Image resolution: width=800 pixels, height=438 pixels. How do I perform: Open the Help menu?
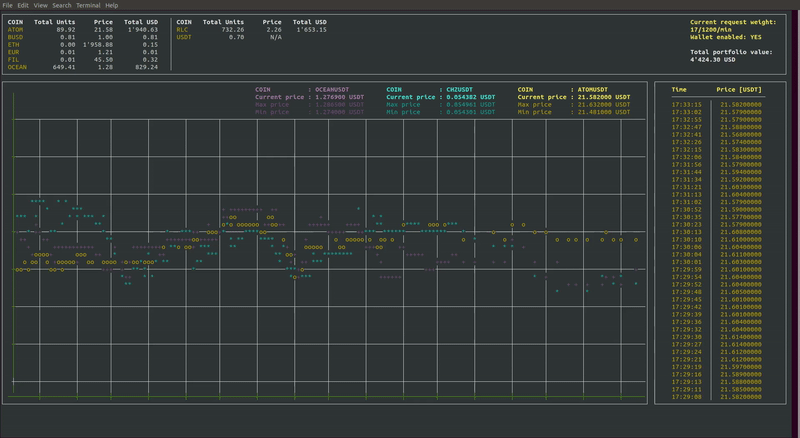point(112,5)
